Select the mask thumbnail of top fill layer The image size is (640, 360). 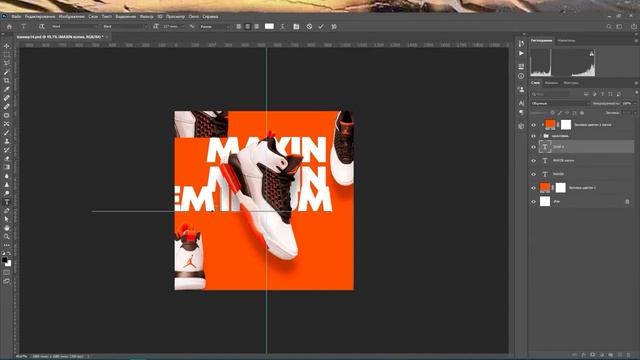[x=566, y=125]
